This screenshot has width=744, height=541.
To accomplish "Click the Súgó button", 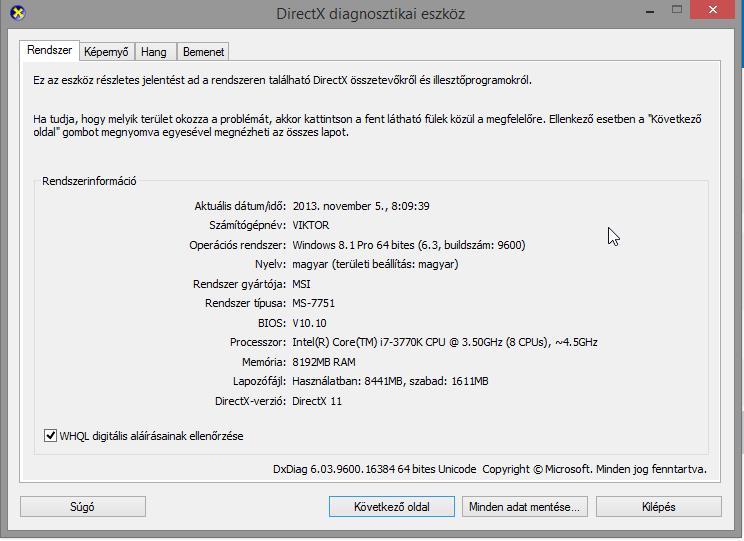I will (83, 507).
